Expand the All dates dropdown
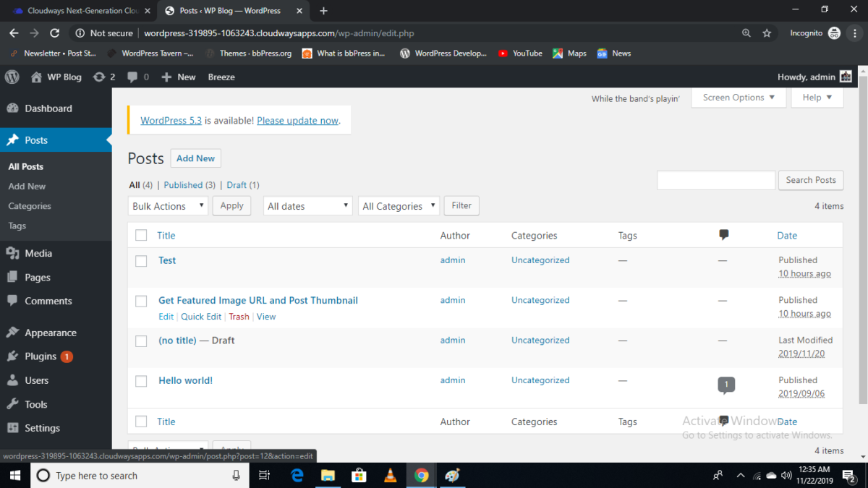 pos(307,206)
